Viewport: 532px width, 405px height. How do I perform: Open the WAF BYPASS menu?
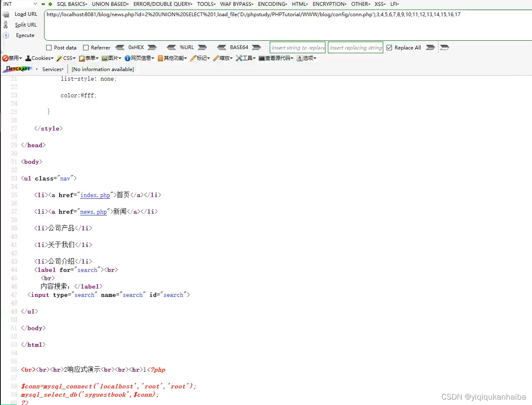(236, 4)
